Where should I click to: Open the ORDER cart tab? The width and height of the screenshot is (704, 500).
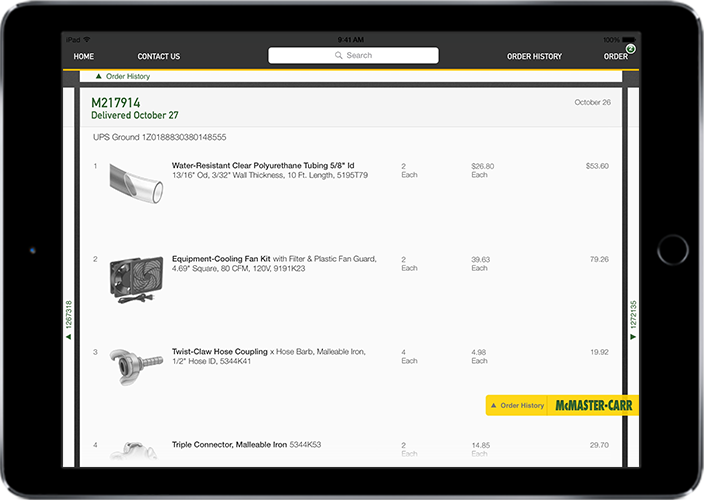[616, 56]
